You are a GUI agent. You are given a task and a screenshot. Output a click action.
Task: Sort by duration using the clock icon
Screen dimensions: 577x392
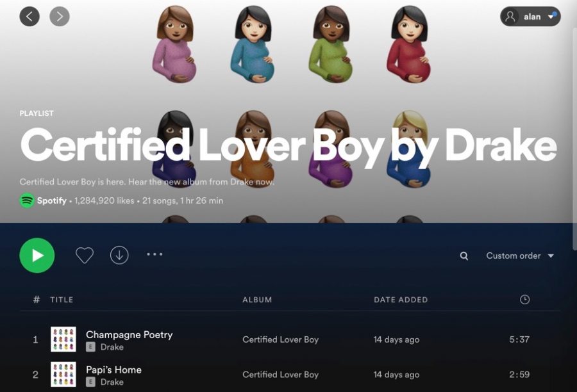click(x=524, y=299)
